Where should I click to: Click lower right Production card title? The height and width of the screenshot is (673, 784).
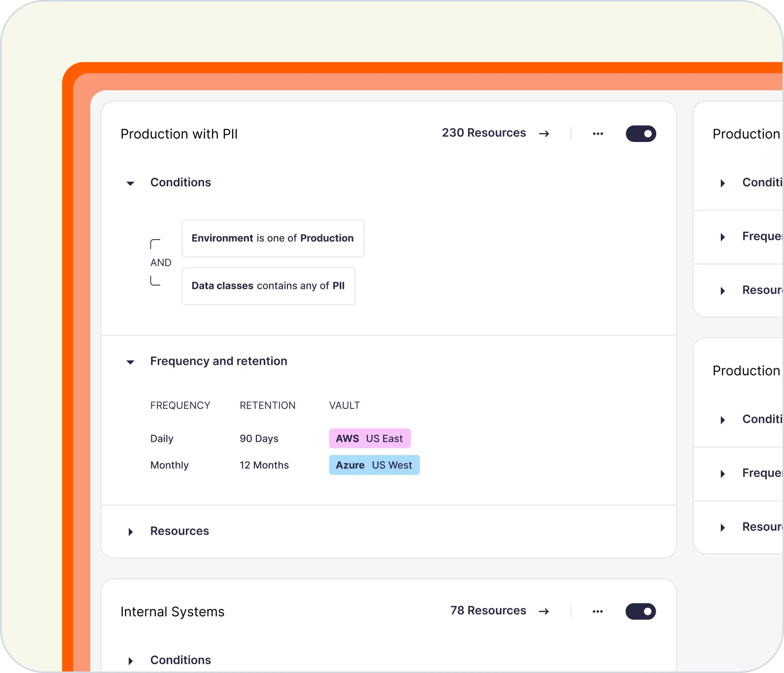tap(747, 371)
